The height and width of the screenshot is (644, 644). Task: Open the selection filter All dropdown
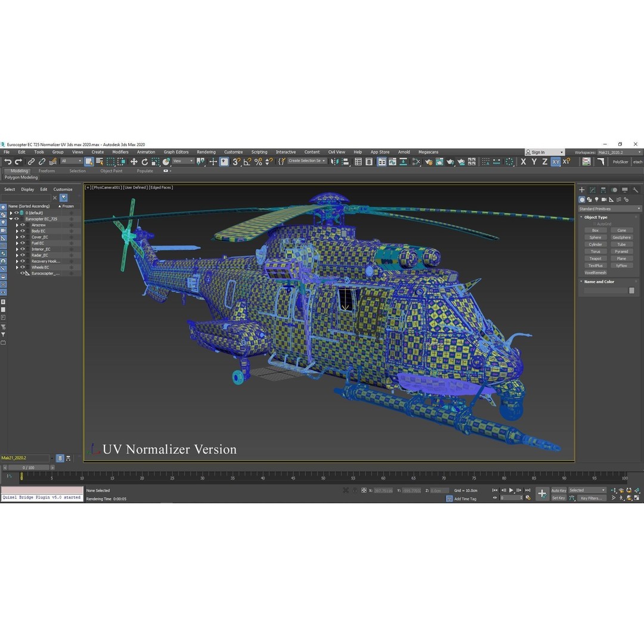tap(71, 161)
